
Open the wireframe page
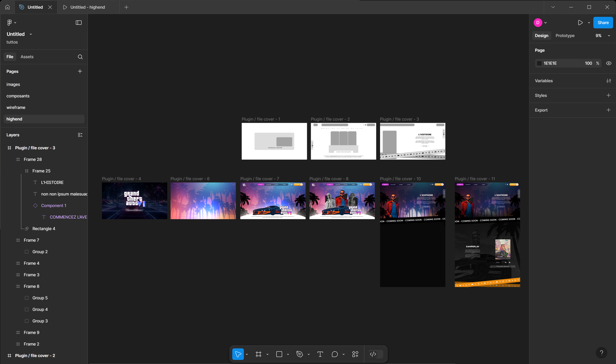click(x=16, y=107)
